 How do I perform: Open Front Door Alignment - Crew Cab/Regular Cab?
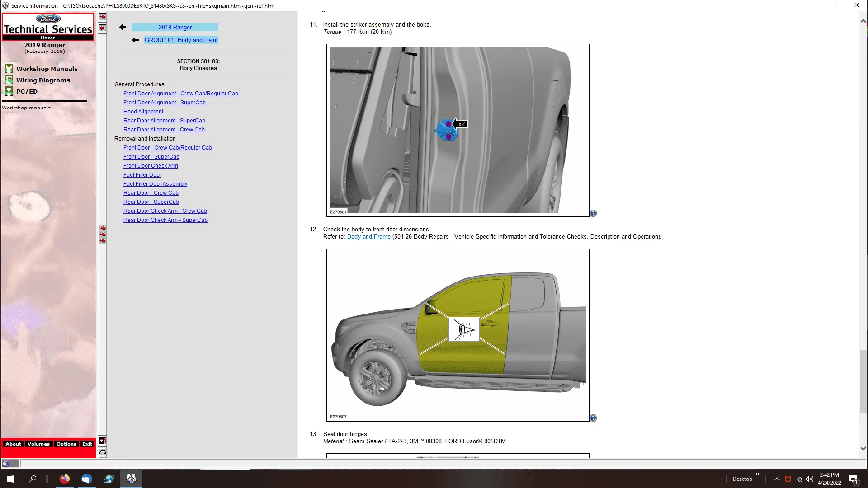181,94
